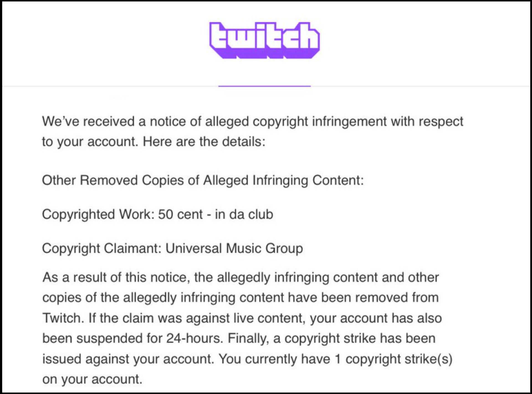Click "have been removed from" text
The image size is (532, 394).
tap(363, 298)
